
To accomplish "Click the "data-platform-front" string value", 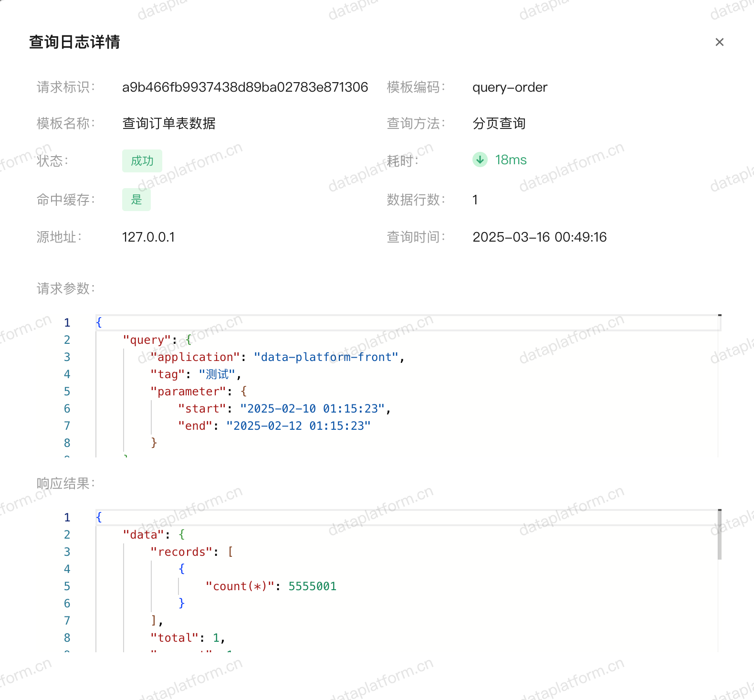I will (326, 357).
